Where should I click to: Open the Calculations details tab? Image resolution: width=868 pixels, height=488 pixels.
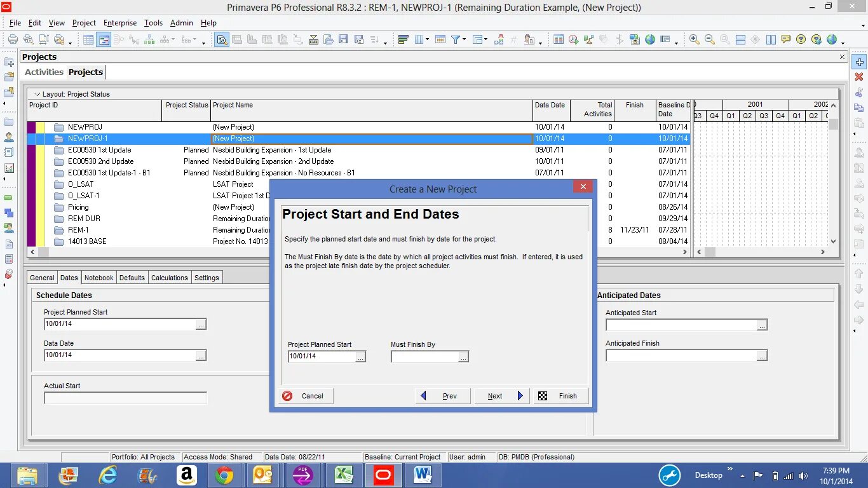point(170,278)
